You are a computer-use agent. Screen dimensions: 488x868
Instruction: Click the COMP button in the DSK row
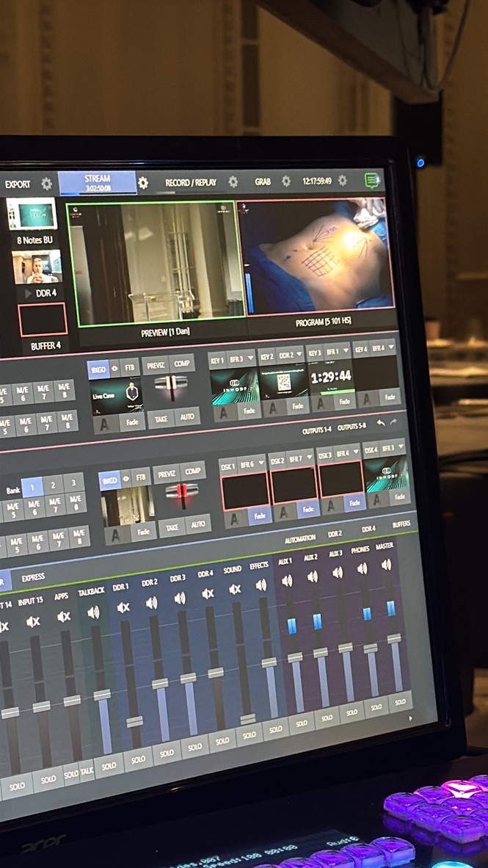coord(192,471)
